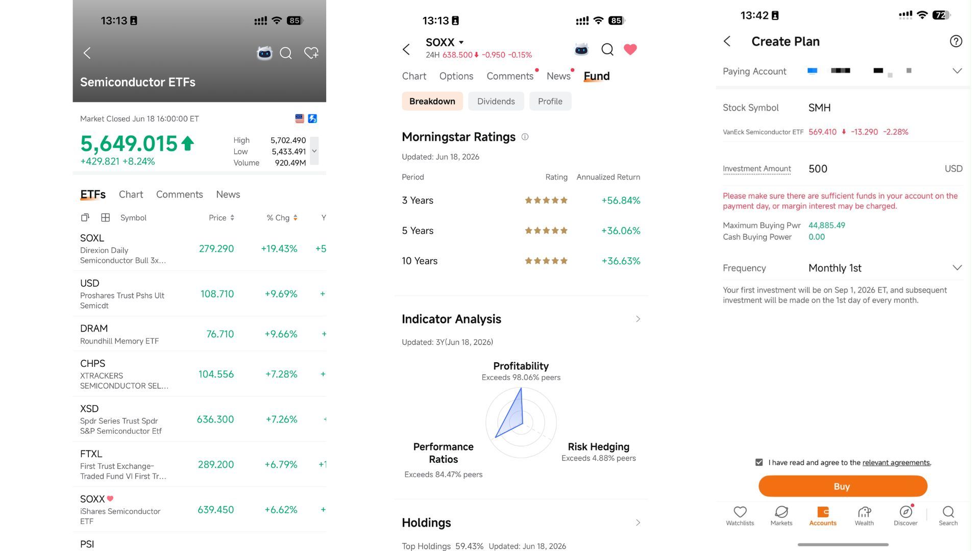The width and height of the screenshot is (980, 551).
Task: Show Morningstar Ratings info tooltip icon
Action: pyautogui.click(x=525, y=137)
